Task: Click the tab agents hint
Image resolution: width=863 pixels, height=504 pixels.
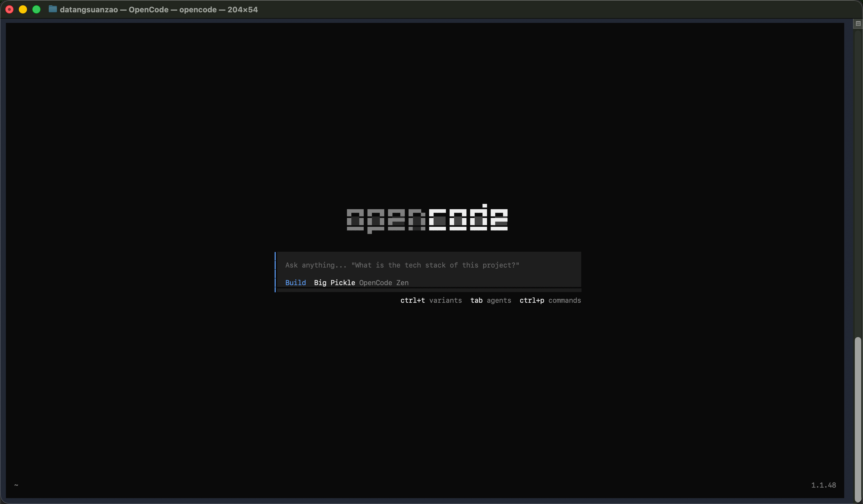Action: coord(491,300)
